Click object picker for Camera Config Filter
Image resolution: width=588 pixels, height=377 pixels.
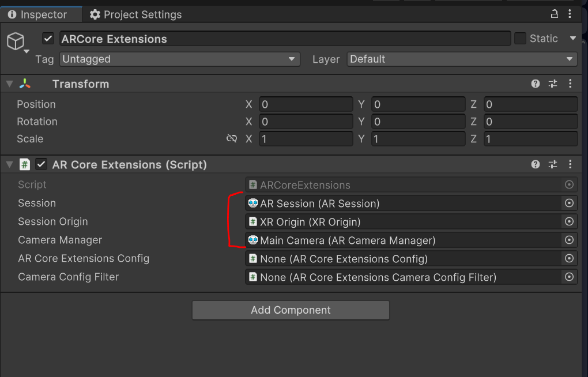tap(569, 277)
